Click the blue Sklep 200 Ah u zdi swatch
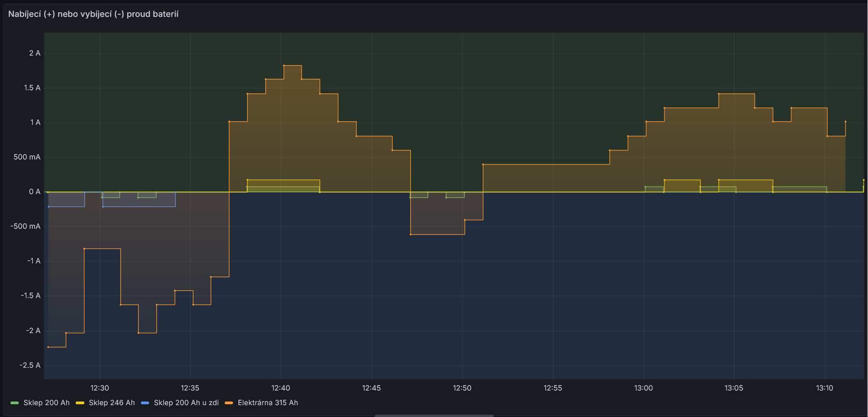This screenshot has height=417, width=868. [x=145, y=403]
